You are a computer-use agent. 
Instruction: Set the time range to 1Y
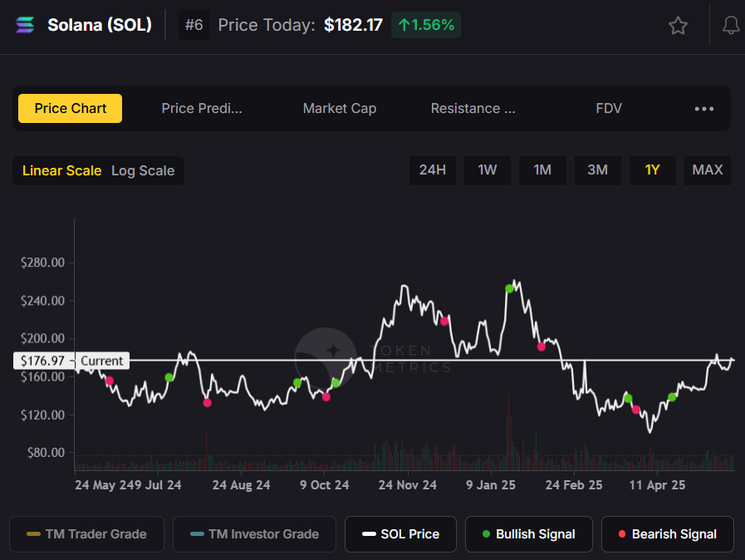coord(652,170)
